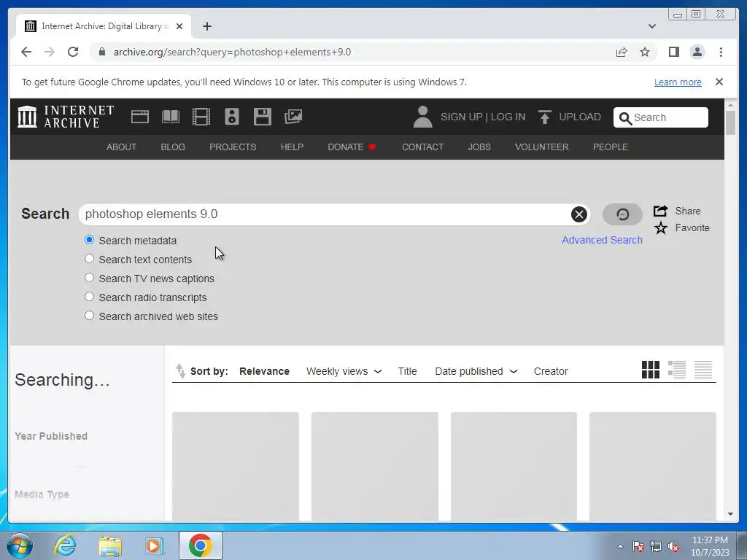Dismiss the Chrome update notice
The width and height of the screenshot is (747, 560).
pos(719,82)
